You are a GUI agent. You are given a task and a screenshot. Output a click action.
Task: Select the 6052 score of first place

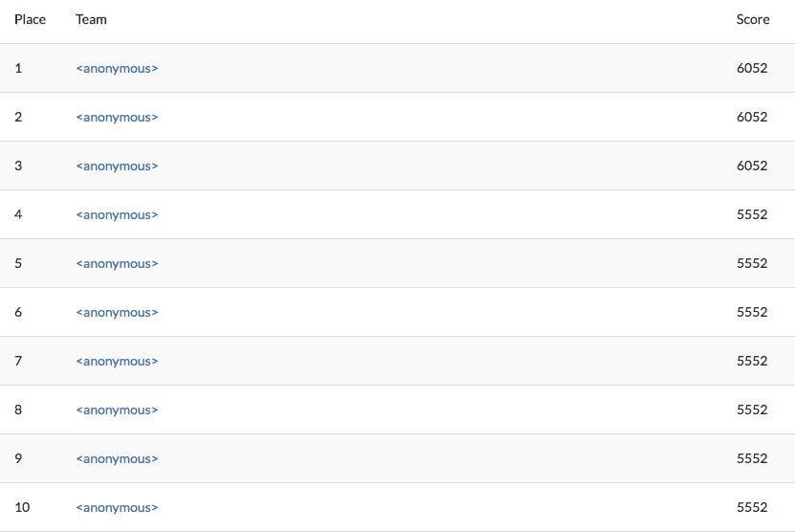coord(752,68)
